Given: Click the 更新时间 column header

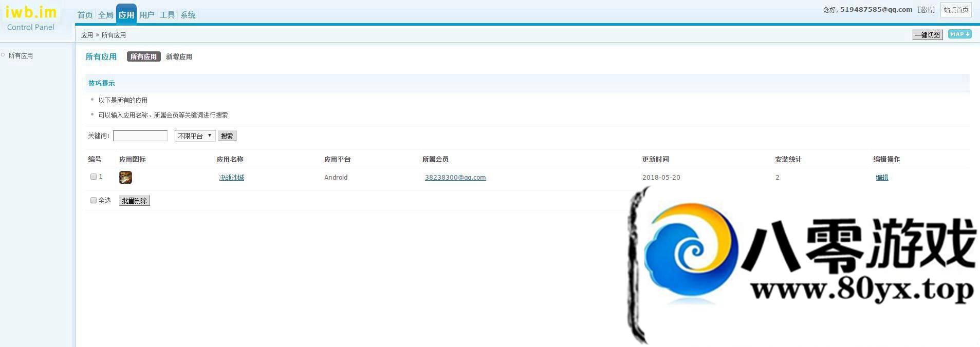Looking at the screenshot, I should (655, 159).
